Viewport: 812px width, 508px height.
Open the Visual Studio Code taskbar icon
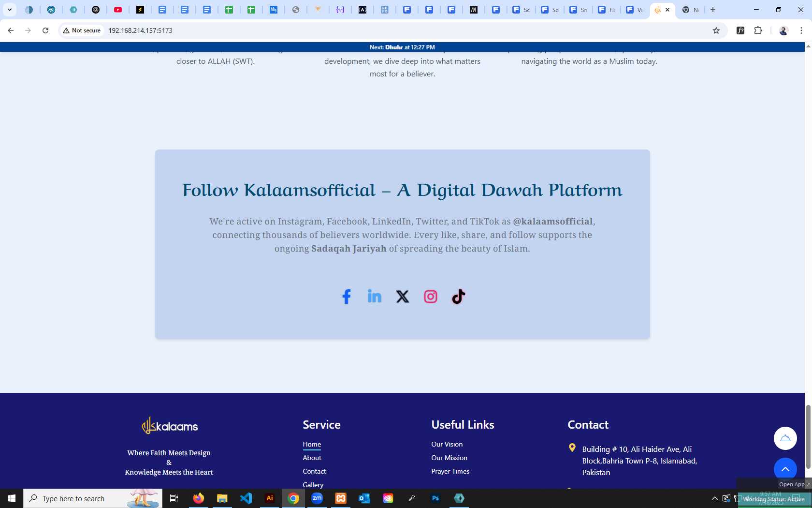(x=246, y=498)
